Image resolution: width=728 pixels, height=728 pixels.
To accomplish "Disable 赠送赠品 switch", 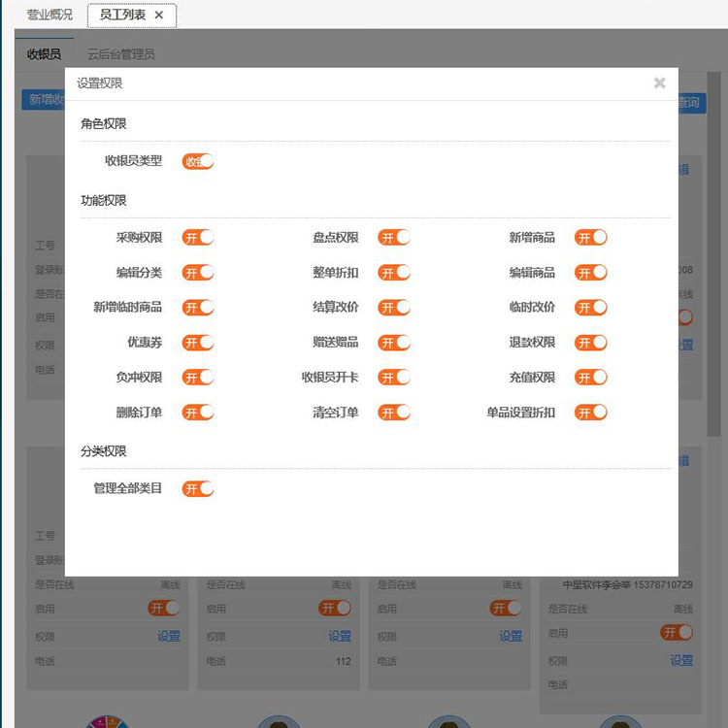I will (x=394, y=343).
